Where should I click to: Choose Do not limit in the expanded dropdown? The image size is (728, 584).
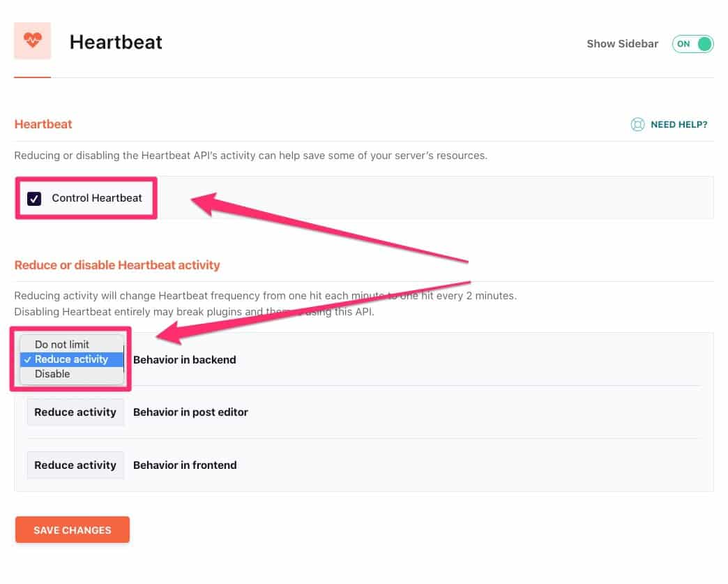62,344
